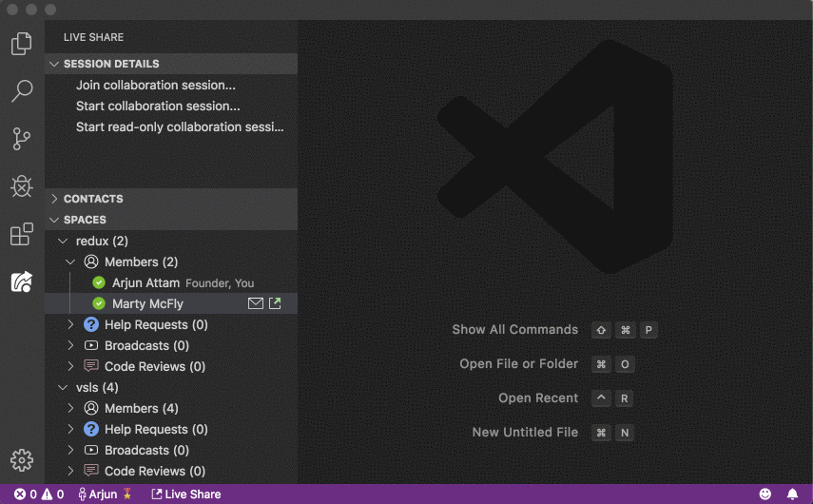Select the Live Share activity bar icon
The height and width of the screenshot is (504, 813).
pyautogui.click(x=21, y=281)
